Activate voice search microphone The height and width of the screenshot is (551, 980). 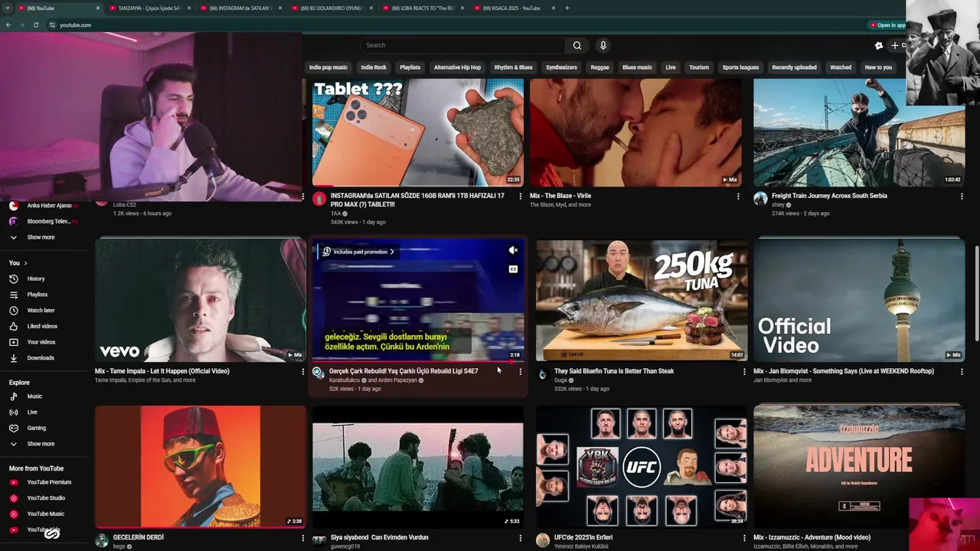(603, 45)
